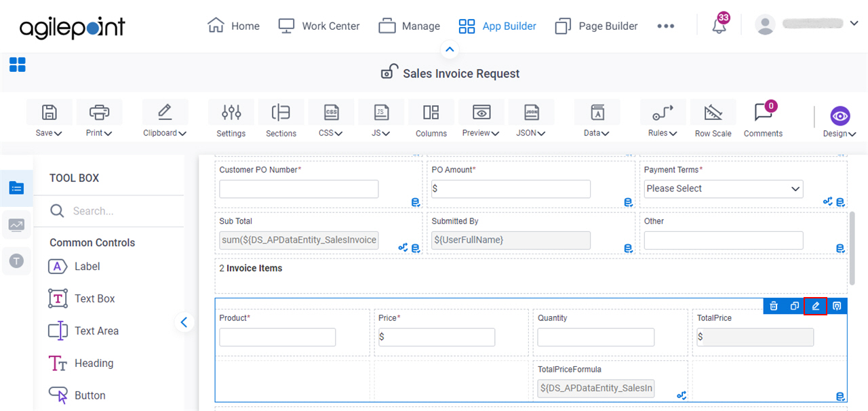Expand the Design mode dropdown arrow
Viewport: 868px width, 411px height.
click(x=852, y=134)
